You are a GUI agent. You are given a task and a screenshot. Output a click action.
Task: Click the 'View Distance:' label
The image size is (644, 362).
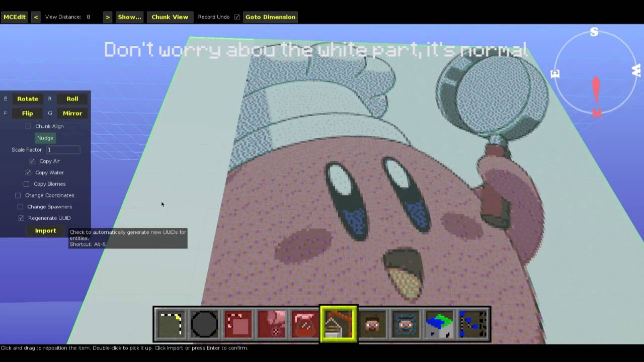click(x=63, y=17)
